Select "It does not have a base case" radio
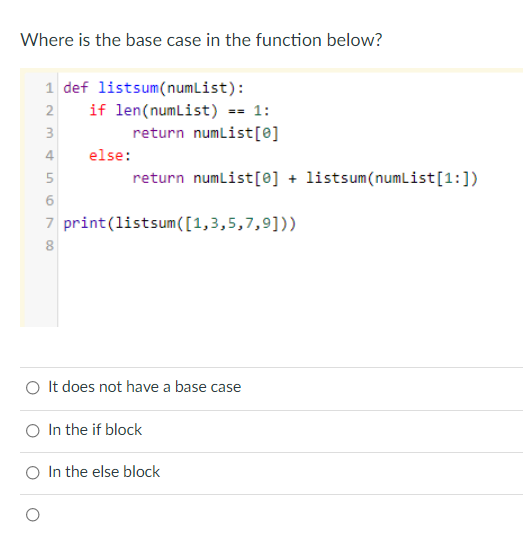 coord(33,388)
